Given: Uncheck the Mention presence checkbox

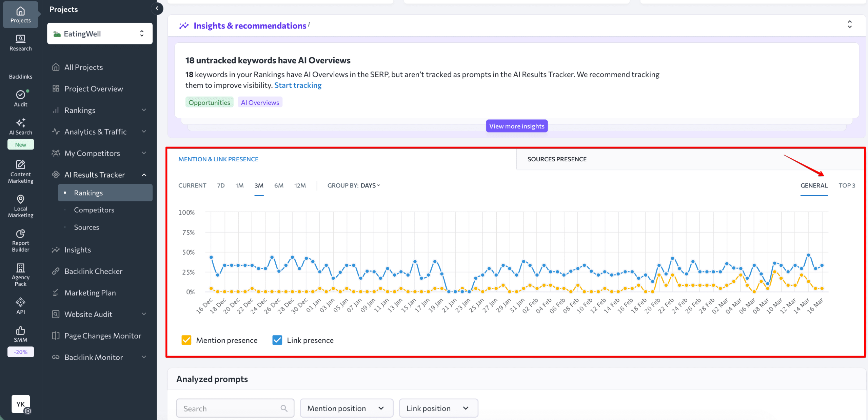Looking at the screenshot, I should point(186,340).
